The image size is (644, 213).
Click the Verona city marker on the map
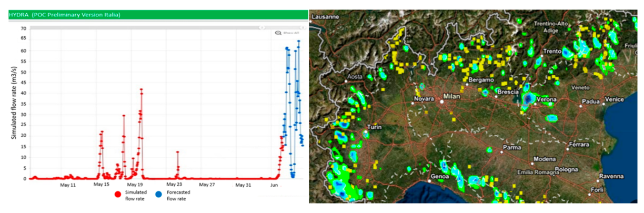click(x=535, y=104)
